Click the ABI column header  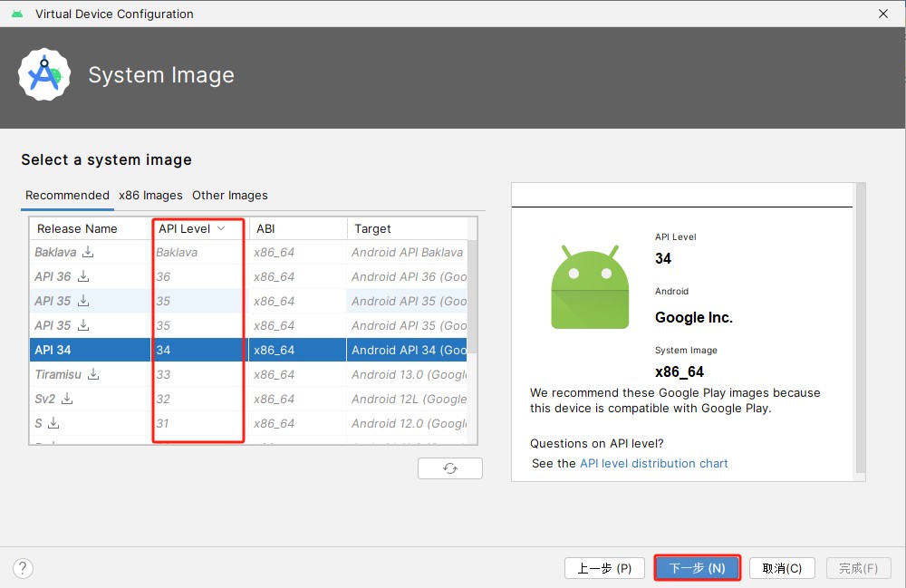(x=297, y=228)
